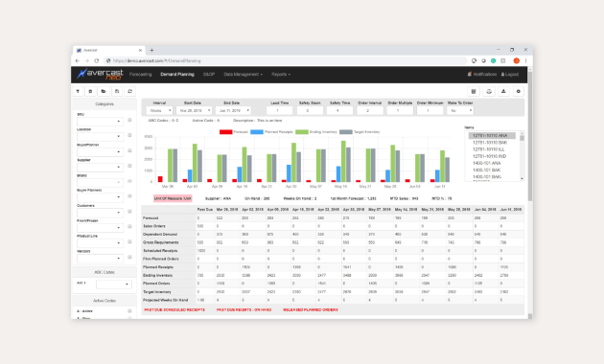Toggle the checkbox beside Buyer/Planner filter
604x364 pixels.
point(129,150)
